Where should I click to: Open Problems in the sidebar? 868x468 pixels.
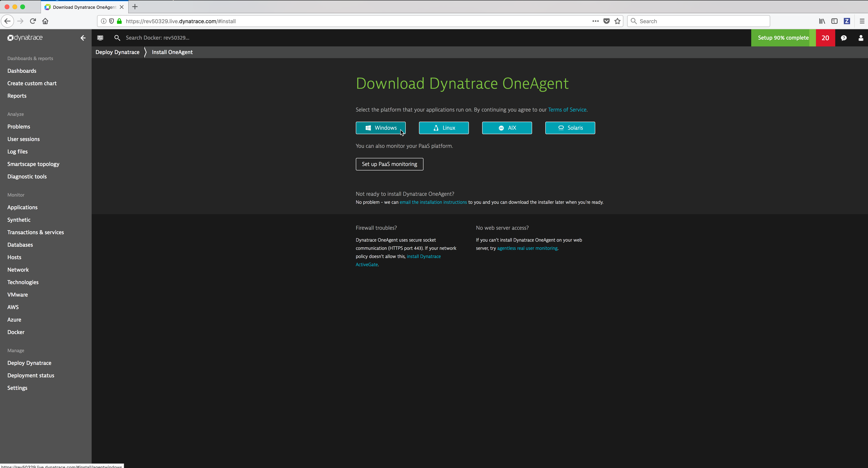(19, 127)
